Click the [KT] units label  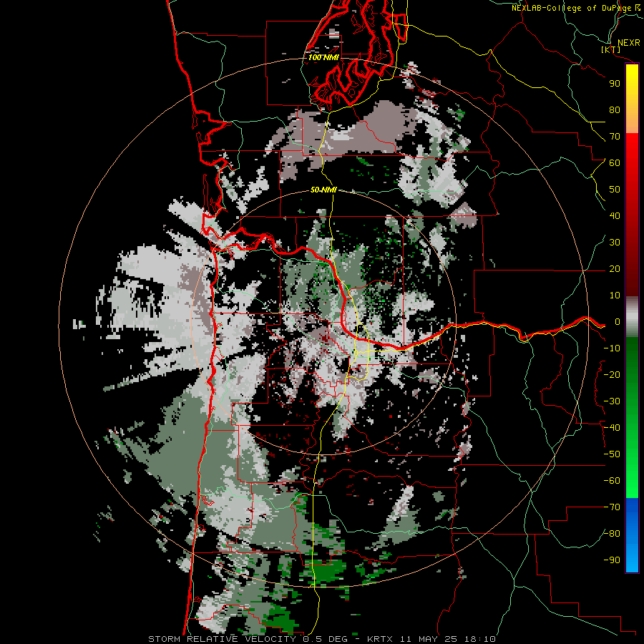(611, 49)
